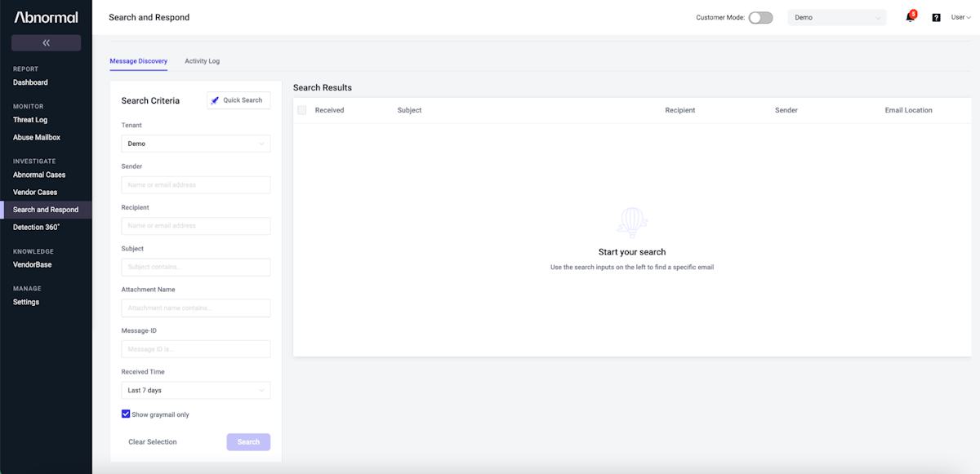Toggle Customer Mode switch
This screenshot has width=980, height=474.
pos(760,17)
